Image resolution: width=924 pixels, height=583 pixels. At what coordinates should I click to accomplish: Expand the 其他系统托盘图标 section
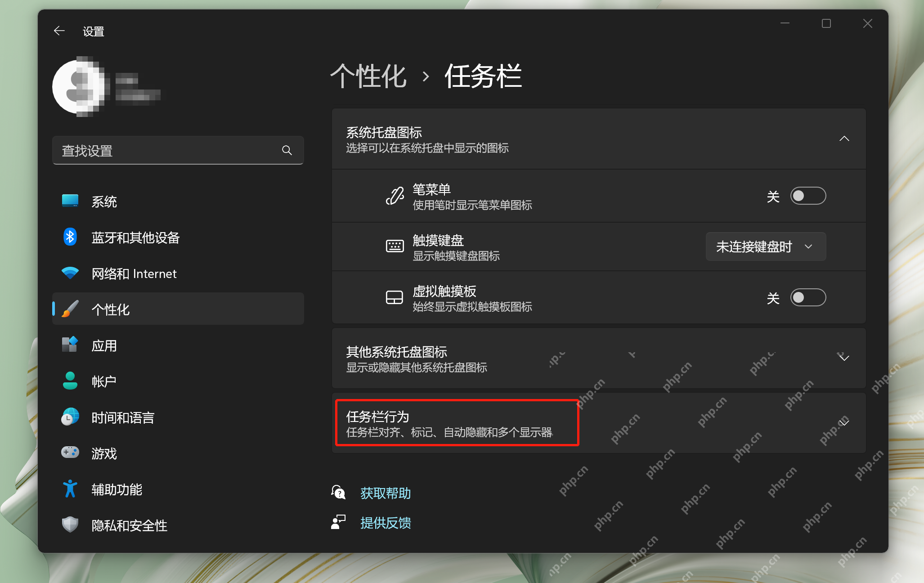coord(844,358)
